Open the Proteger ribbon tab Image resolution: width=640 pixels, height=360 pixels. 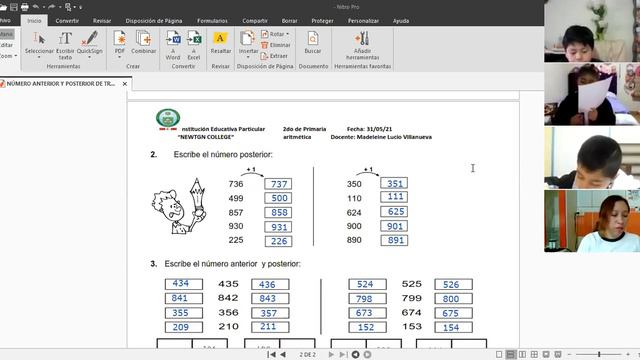[322, 20]
